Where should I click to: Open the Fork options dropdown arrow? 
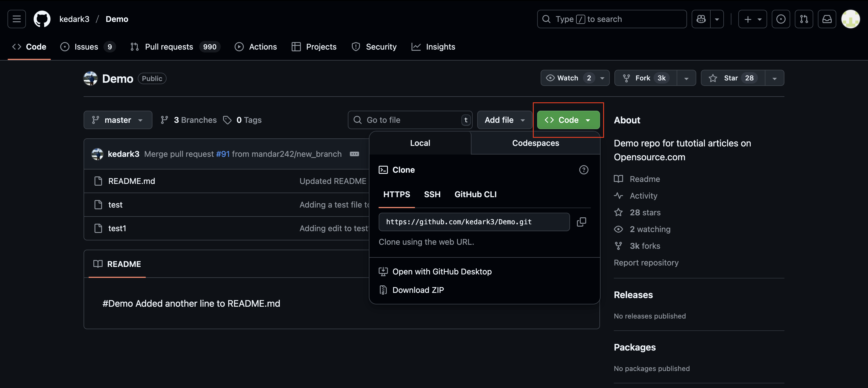686,78
